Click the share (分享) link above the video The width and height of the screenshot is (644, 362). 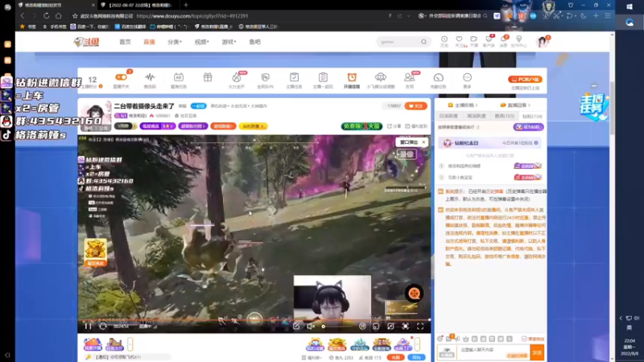(x=394, y=126)
